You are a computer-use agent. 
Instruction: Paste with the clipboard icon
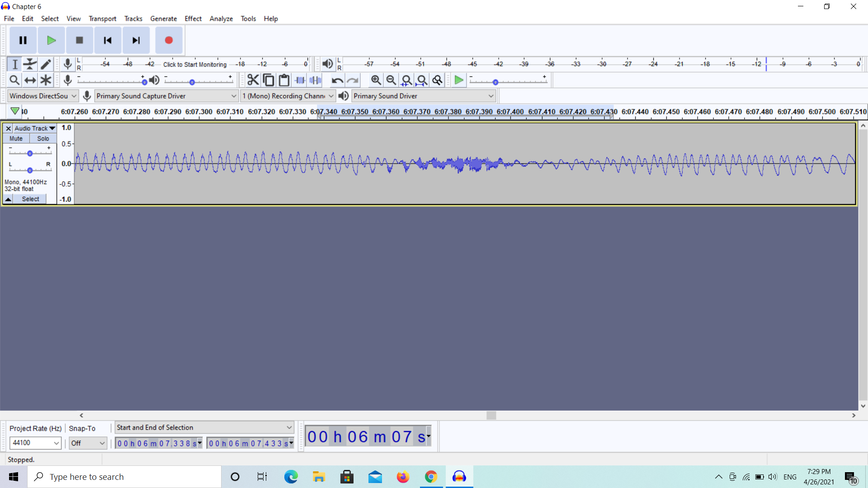point(284,80)
